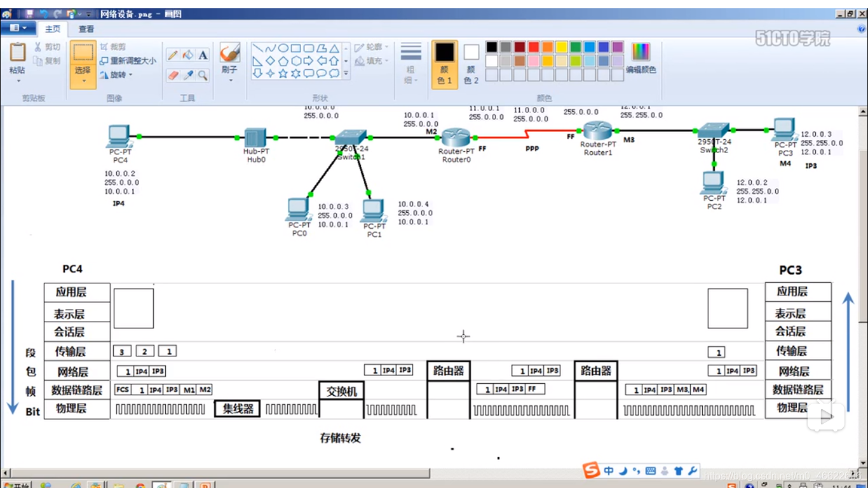
Task: Click the Brushes (刷子) icon
Action: pyautogui.click(x=229, y=53)
